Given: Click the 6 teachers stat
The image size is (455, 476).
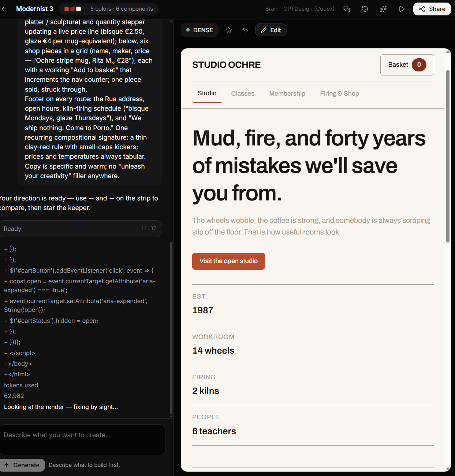Looking at the screenshot, I should tap(214, 431).
